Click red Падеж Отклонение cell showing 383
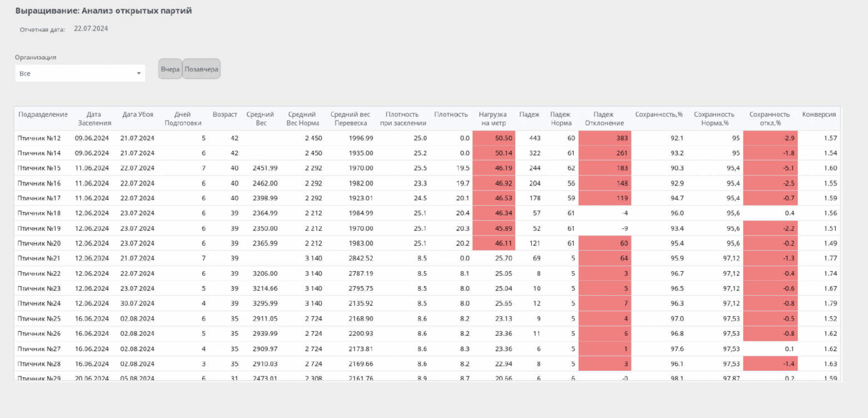The width and height of the screenshot is (868, 418). tap(605, 138)
